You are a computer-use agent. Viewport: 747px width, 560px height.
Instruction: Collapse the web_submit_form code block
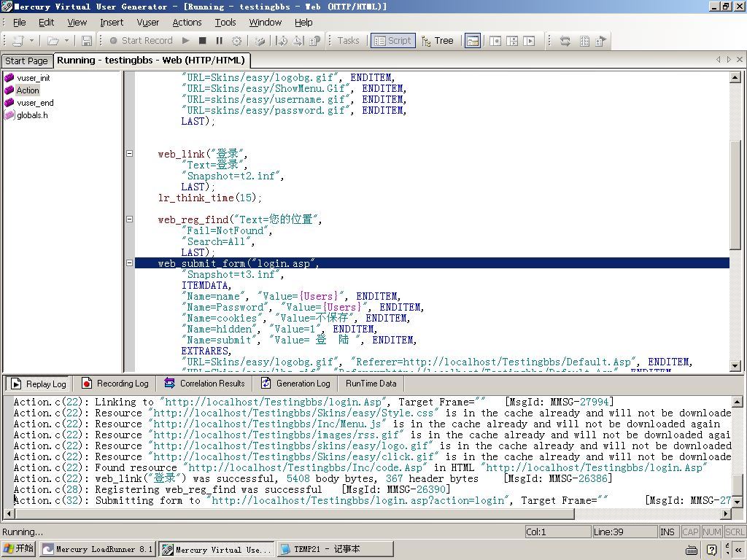click(129, 263)
